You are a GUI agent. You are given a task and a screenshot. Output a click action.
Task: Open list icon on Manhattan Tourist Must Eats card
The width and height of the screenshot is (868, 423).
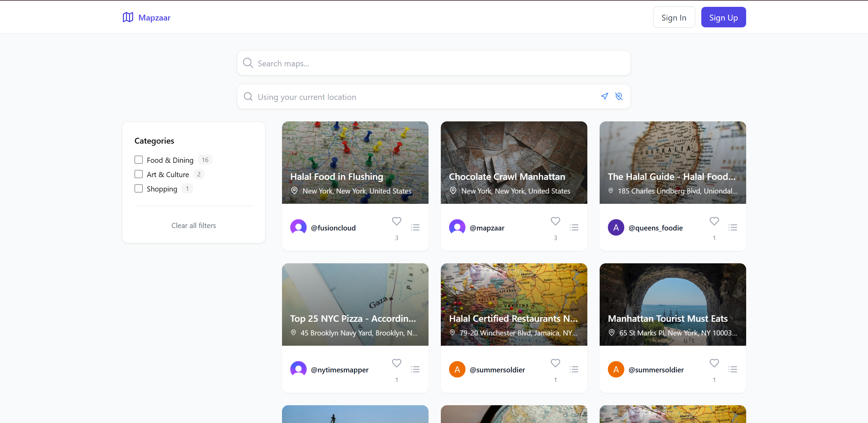(733, 369)
